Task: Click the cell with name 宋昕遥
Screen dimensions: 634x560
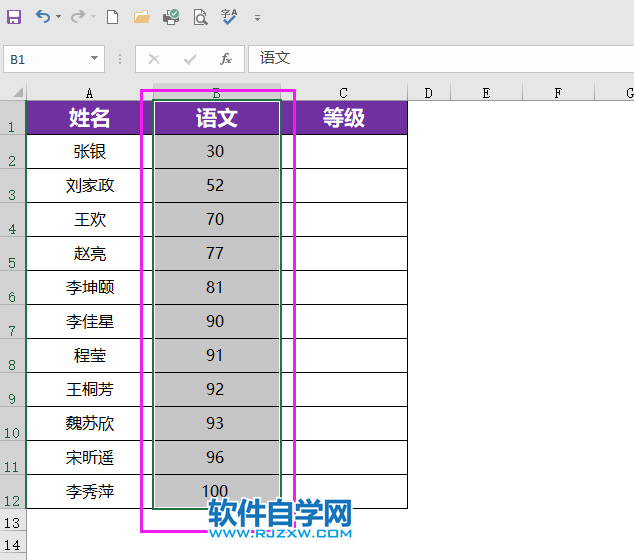Action: point(90,458)
